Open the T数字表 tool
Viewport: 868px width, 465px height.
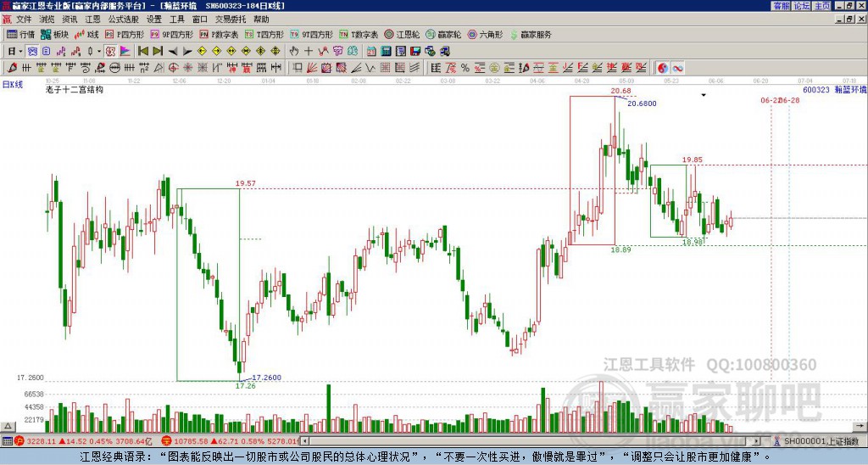(359, 34)
